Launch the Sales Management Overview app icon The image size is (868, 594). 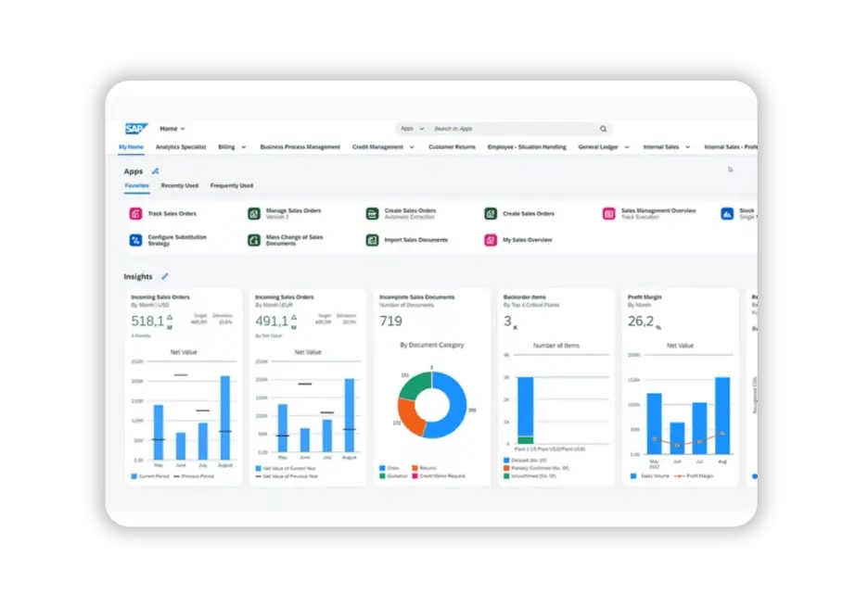tap(609, 214)
